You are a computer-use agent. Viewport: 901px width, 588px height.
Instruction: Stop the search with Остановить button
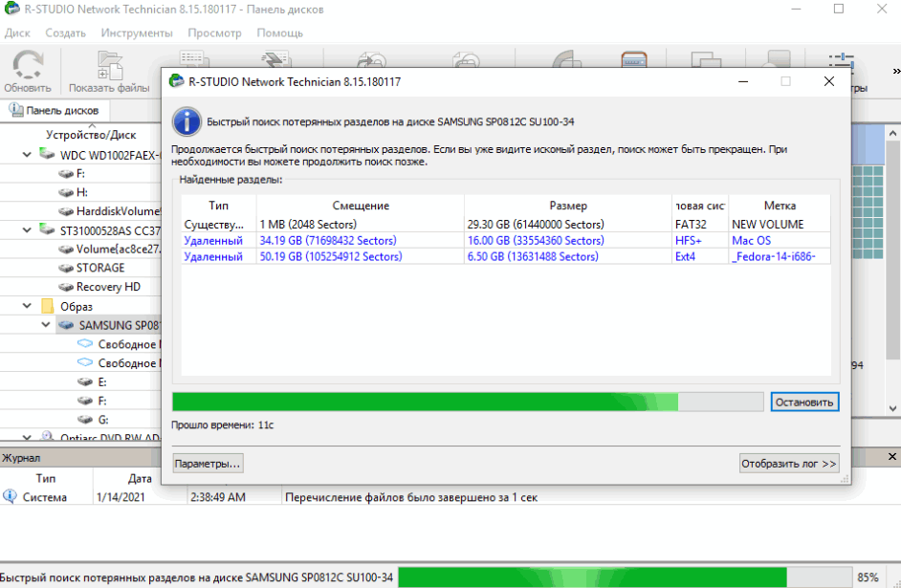coord(804,402)
